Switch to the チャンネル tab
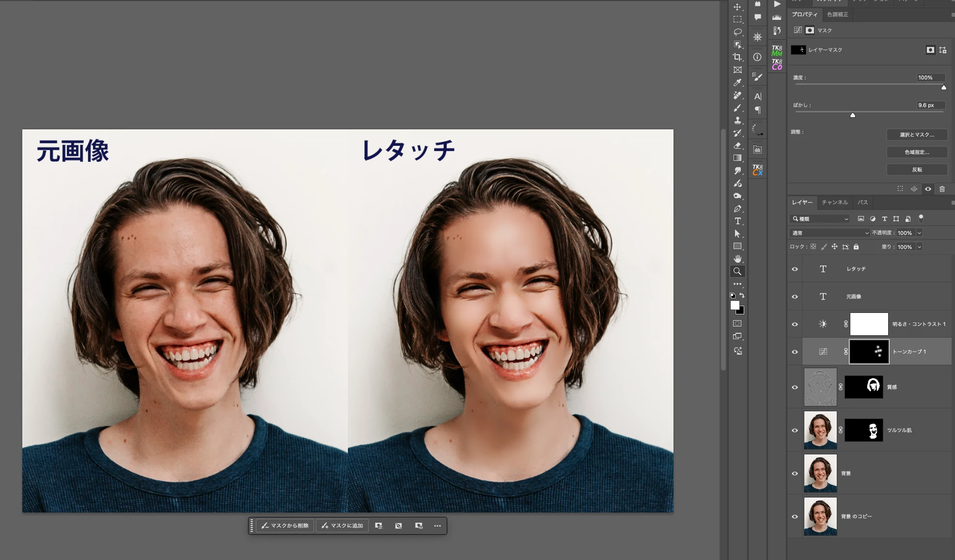The image size is (955, 560). click(x=834, y=202)
